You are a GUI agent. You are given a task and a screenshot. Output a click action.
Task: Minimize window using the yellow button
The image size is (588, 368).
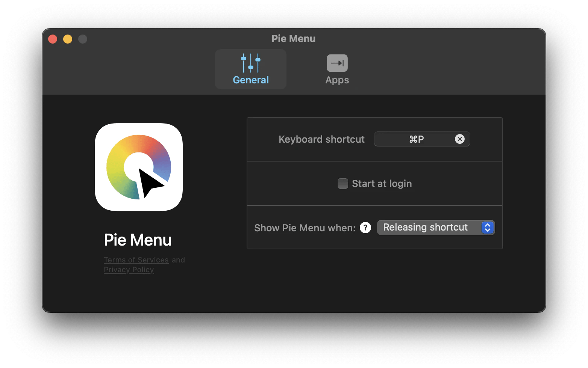click(x=68, y=39)
